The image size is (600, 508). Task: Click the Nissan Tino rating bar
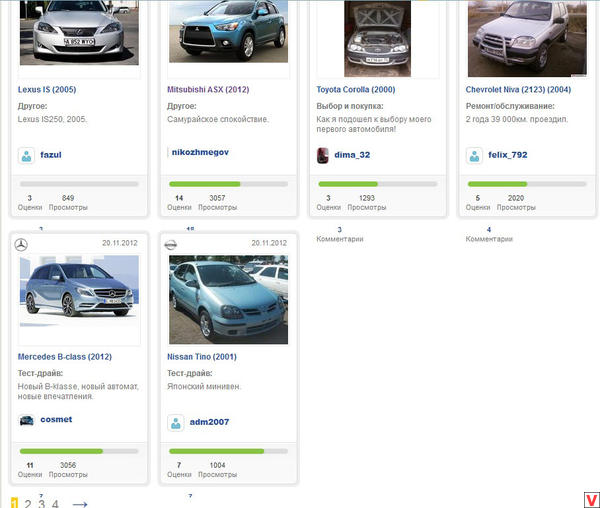(228, 451)
